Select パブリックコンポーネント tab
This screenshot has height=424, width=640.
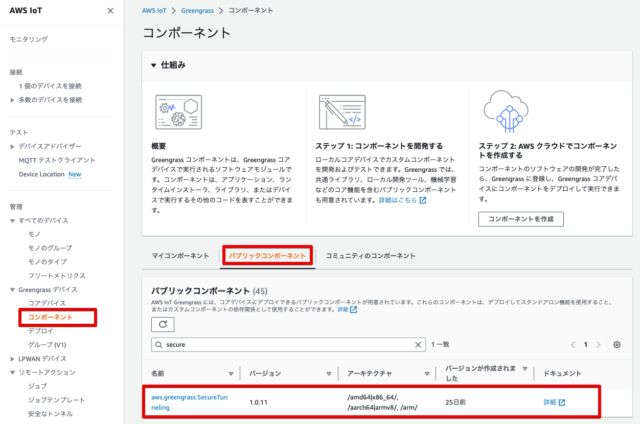(267, 256)
